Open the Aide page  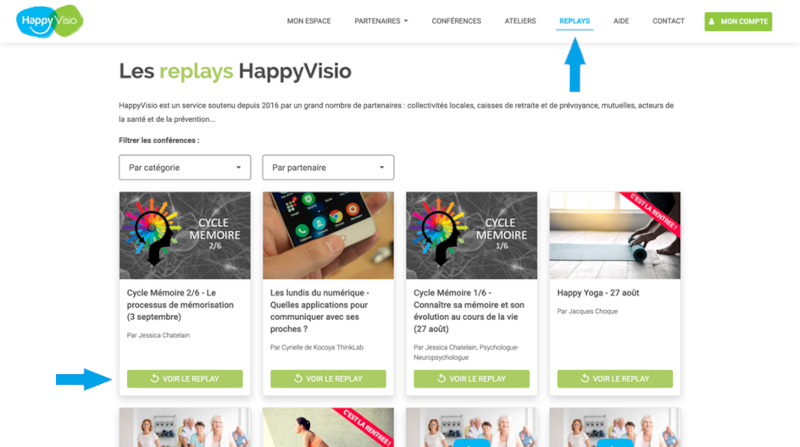coord(621,21)
